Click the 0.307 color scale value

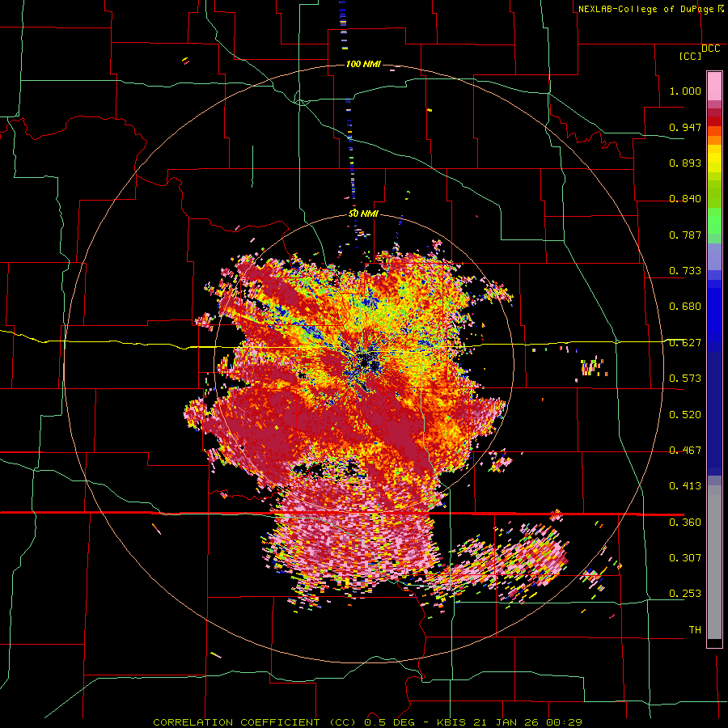(685, 558)
